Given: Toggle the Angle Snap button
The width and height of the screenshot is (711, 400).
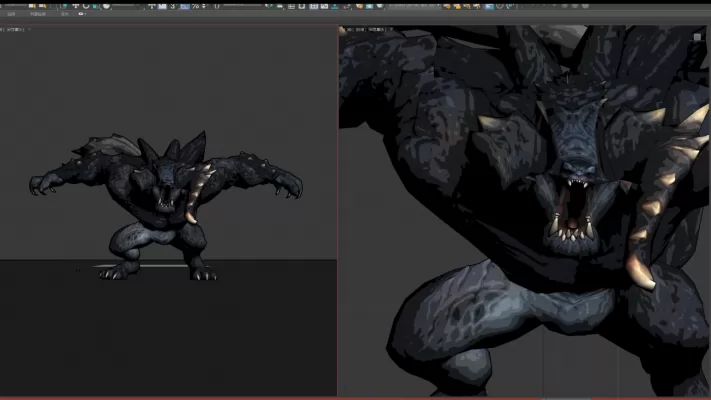Looking at the screenshot, I should click(x=184, y=6).
